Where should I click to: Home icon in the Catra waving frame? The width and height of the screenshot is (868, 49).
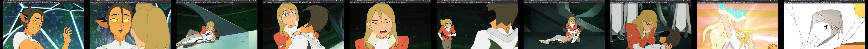pos(82,0)
